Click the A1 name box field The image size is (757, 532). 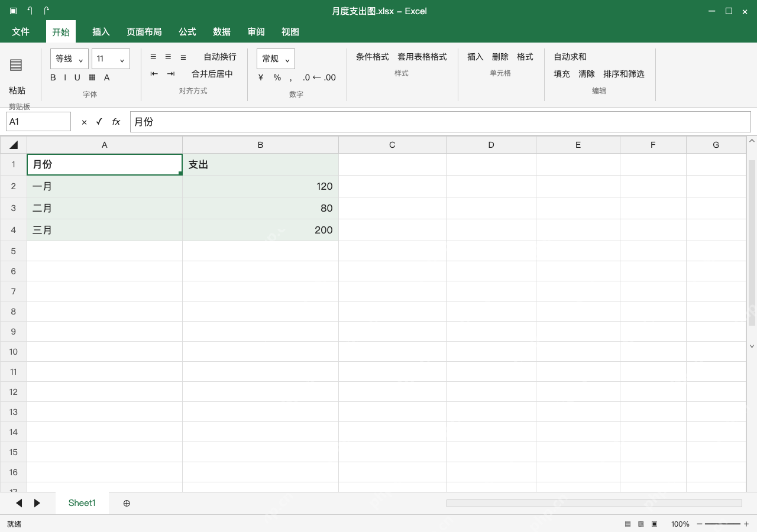click(x=38, y=122)
